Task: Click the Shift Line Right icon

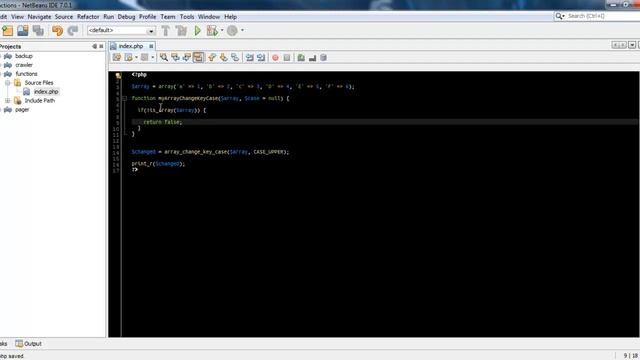Action: click(x=261, y=58)
